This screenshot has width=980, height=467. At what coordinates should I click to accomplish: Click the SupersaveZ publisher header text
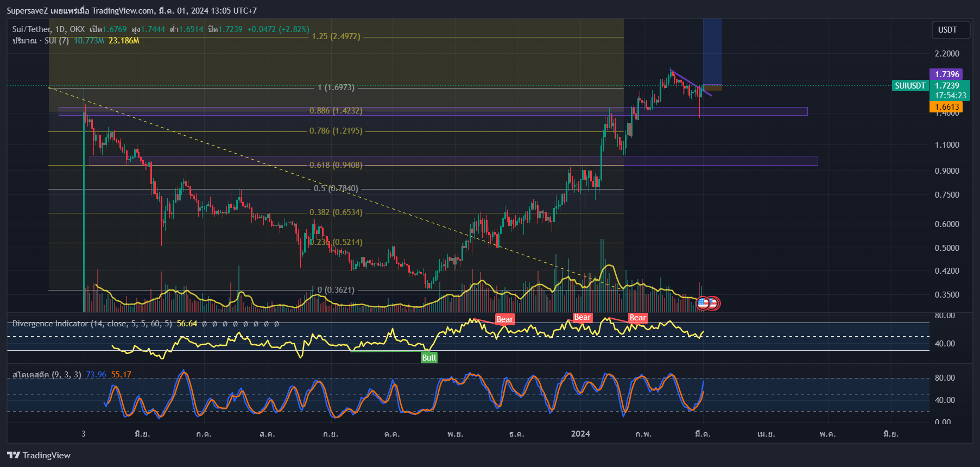pos(27,11)
